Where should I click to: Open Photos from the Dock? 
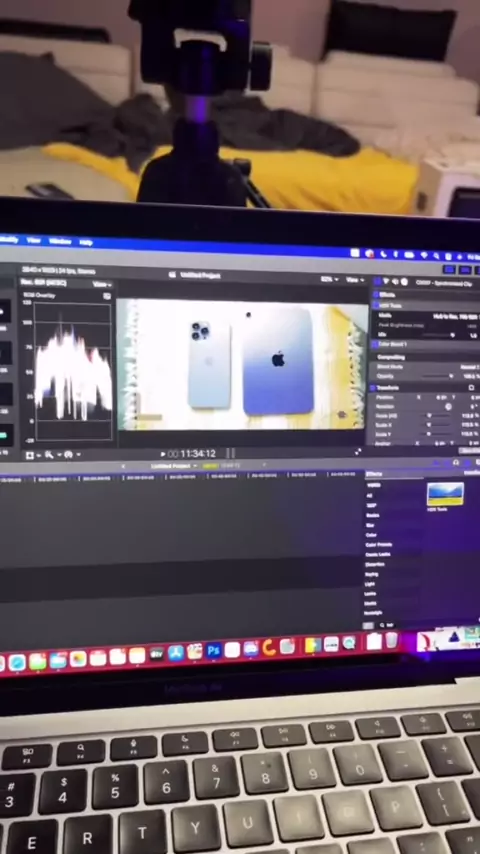pyautogui.click(x=78, y=658)
